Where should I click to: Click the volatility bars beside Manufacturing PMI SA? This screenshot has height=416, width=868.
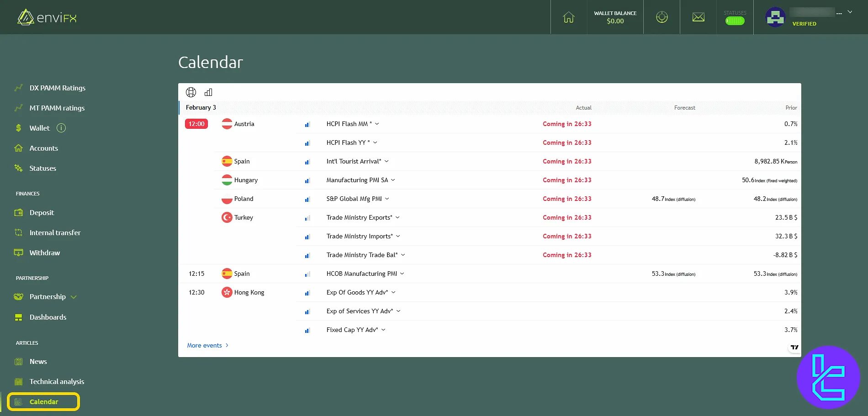pos(307,180)
